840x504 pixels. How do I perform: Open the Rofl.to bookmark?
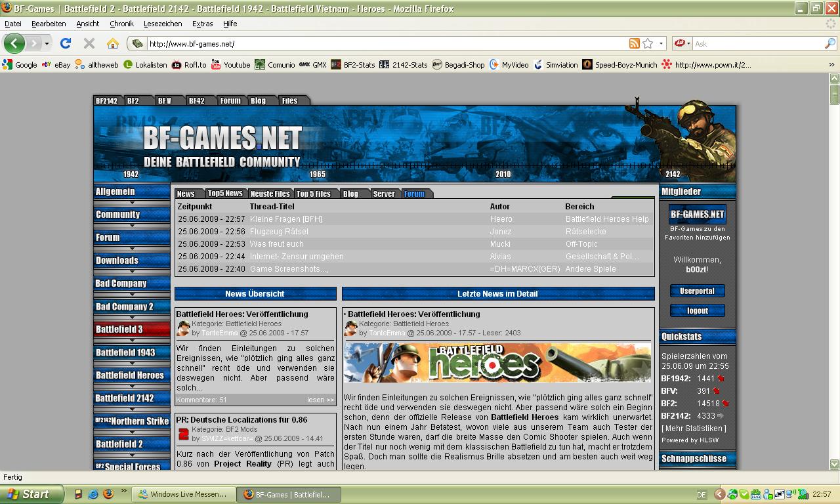click(189, 64)
